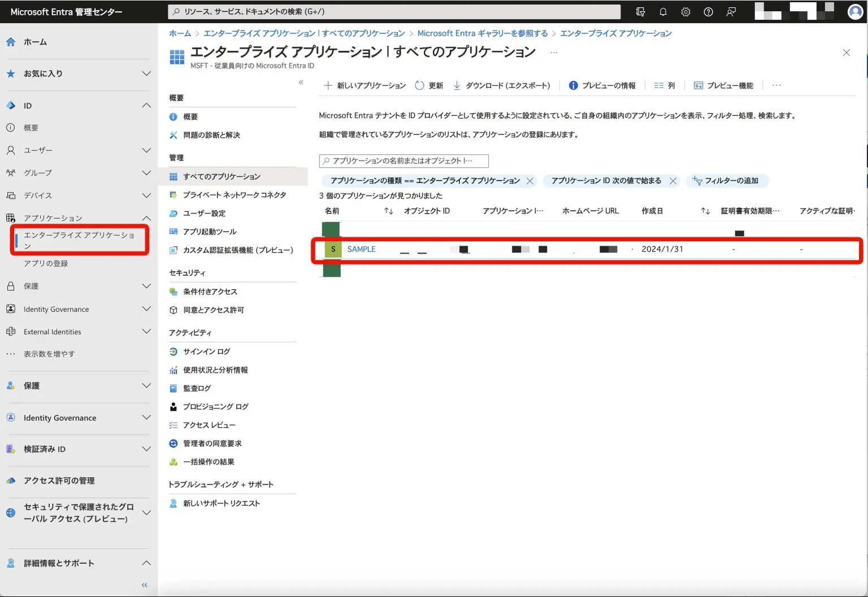Click the 問題の診断と解決 wrench icon

point(173,135)
